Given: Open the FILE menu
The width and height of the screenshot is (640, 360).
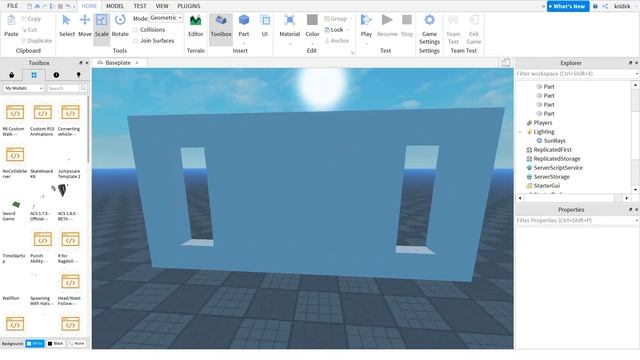Looking at the screenshot, I should (x=13, y=6).
